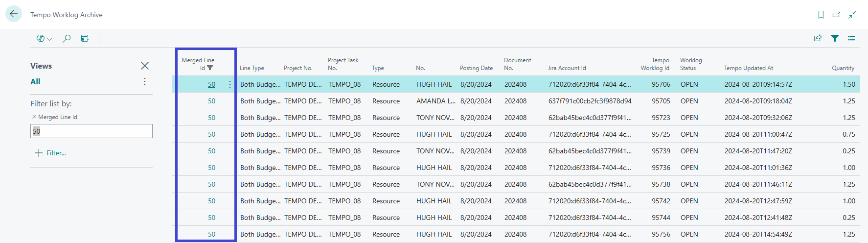This screenshot has height=243, width=868.
Task: Click the add Filter... button
Action: tap(50, 153)
